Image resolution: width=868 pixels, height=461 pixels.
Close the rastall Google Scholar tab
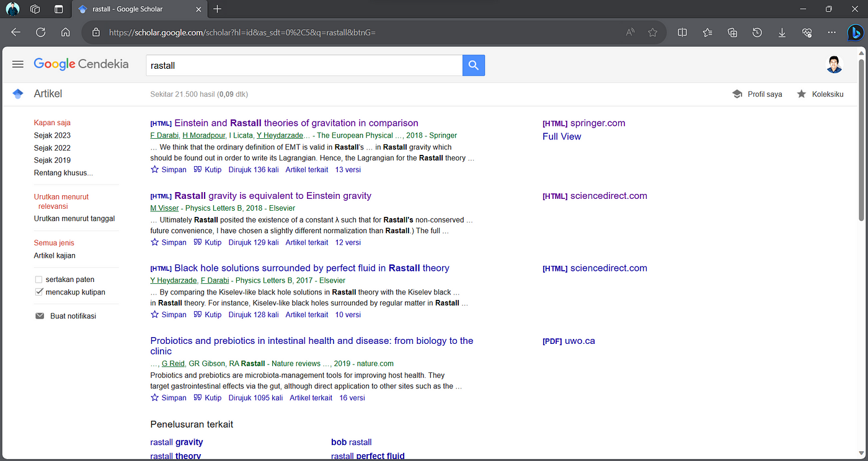tap(198, 9)
